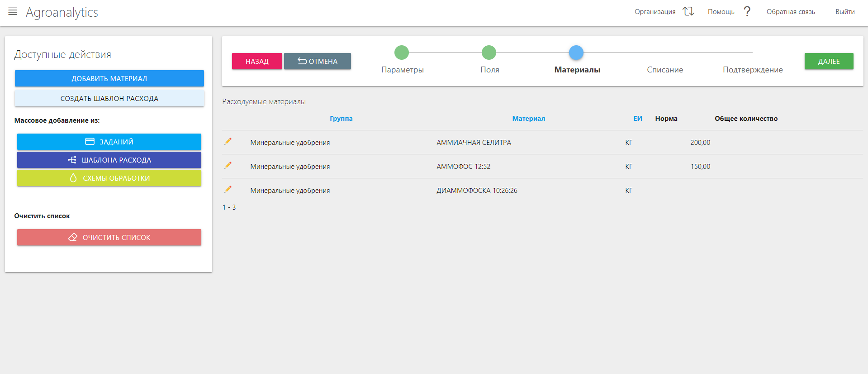Add materials from ШАБЛОНА РАСХОДА

[x=109, y=160]
